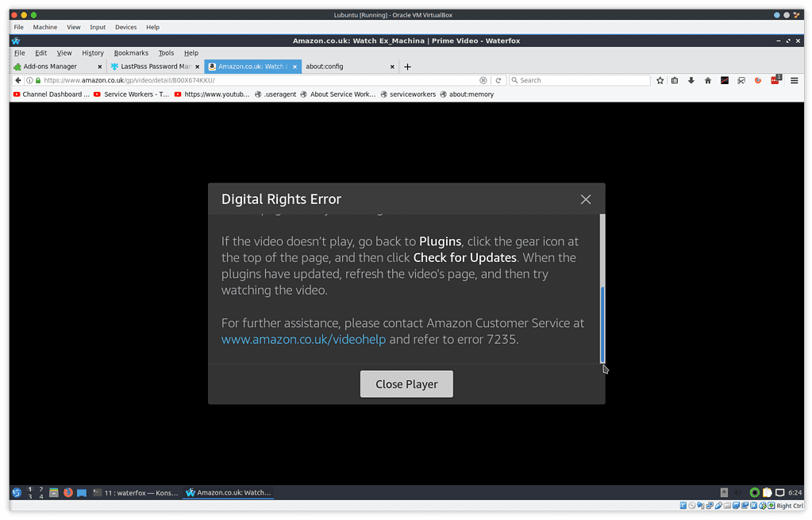Image resolution: width=812 pixels, height=520 pixels.
Task: Click the screenshot scissors toolbar icon
Action: 741,81
